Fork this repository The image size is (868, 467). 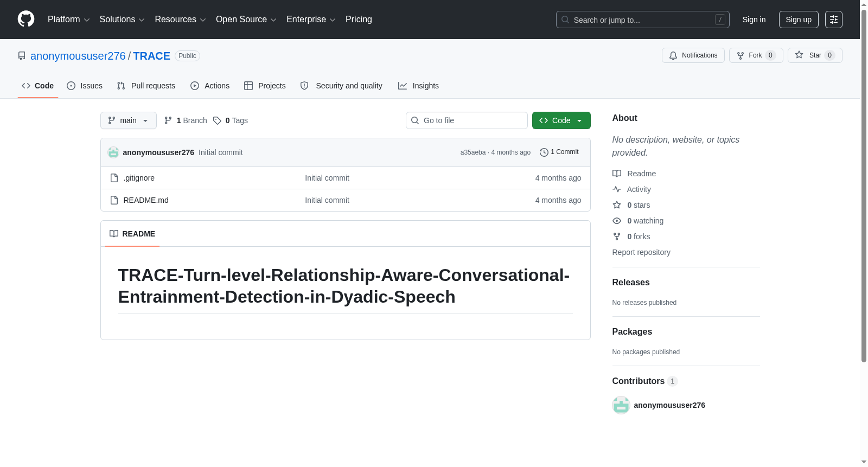point(756,55)
